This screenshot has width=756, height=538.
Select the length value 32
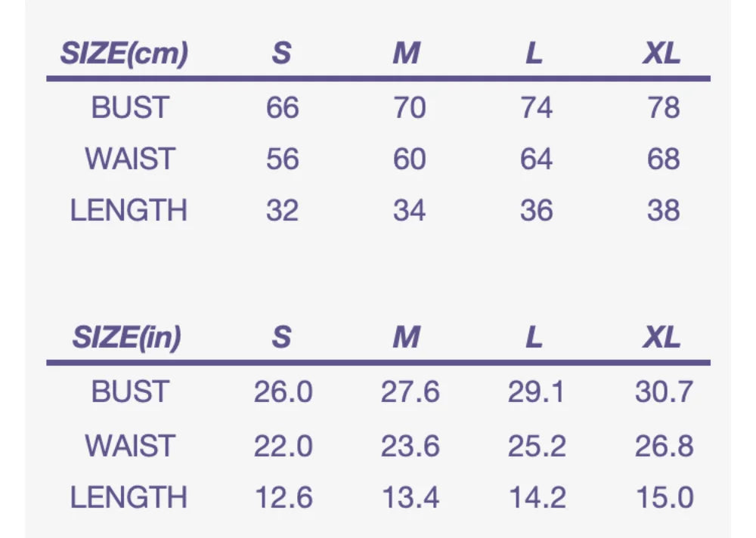coord(282,210)
